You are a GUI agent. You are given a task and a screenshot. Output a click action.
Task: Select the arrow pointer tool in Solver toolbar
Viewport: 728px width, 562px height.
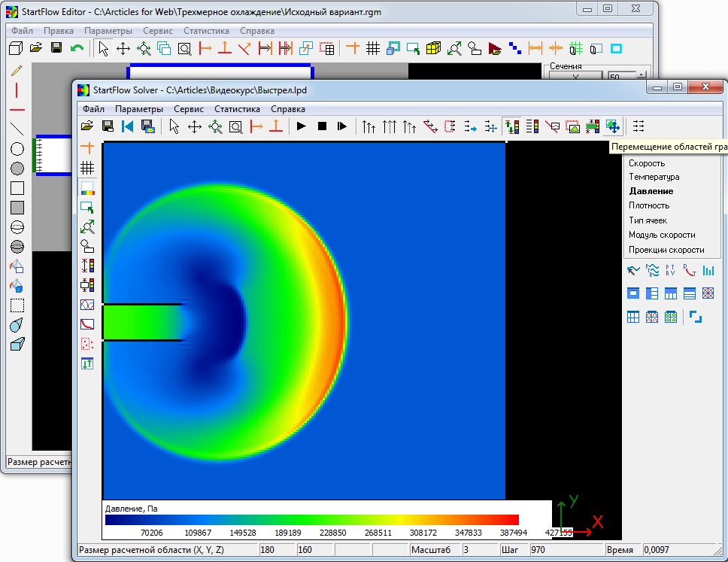coord(174,126)
